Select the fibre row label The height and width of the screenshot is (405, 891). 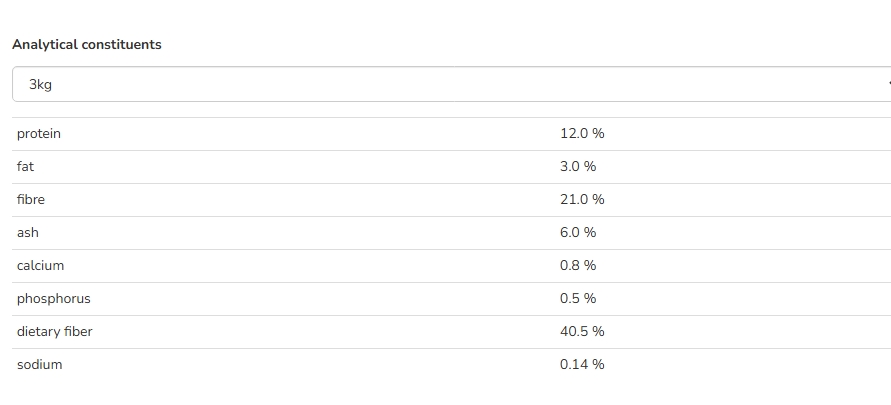pyautogui.click(x=31, y=199)
